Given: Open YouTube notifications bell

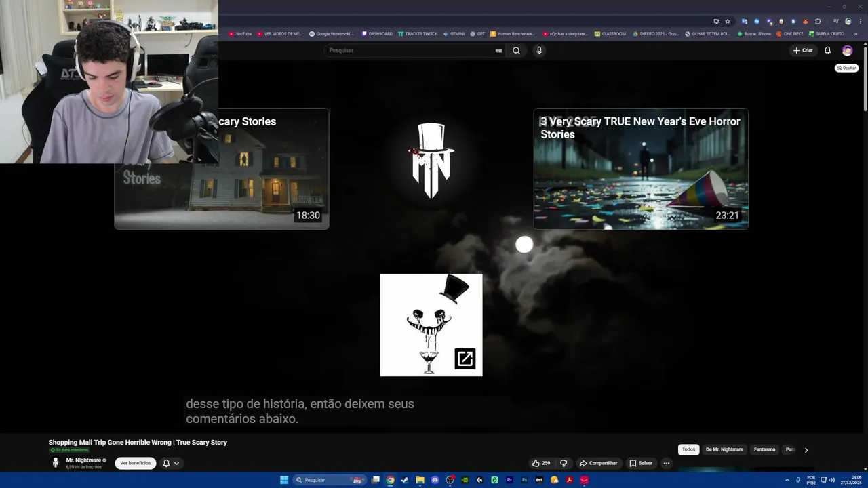Looking at the screenshot, I should [x=827, y=50].
